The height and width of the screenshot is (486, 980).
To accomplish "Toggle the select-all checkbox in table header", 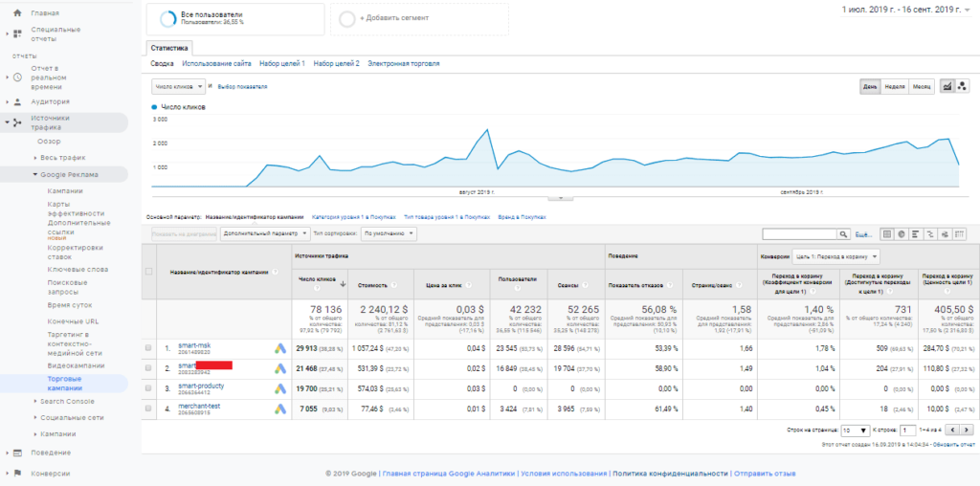I will [x=148, y=272].
